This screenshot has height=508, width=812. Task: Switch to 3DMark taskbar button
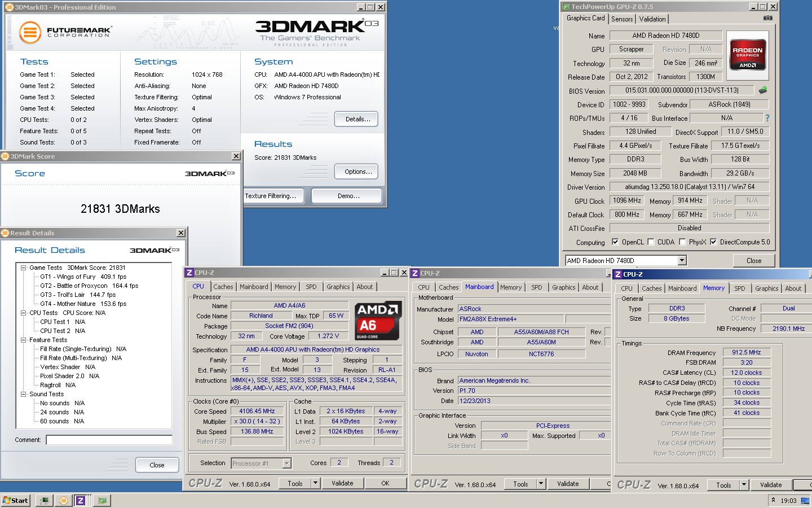pyautogui.click(x=63, y=500)
